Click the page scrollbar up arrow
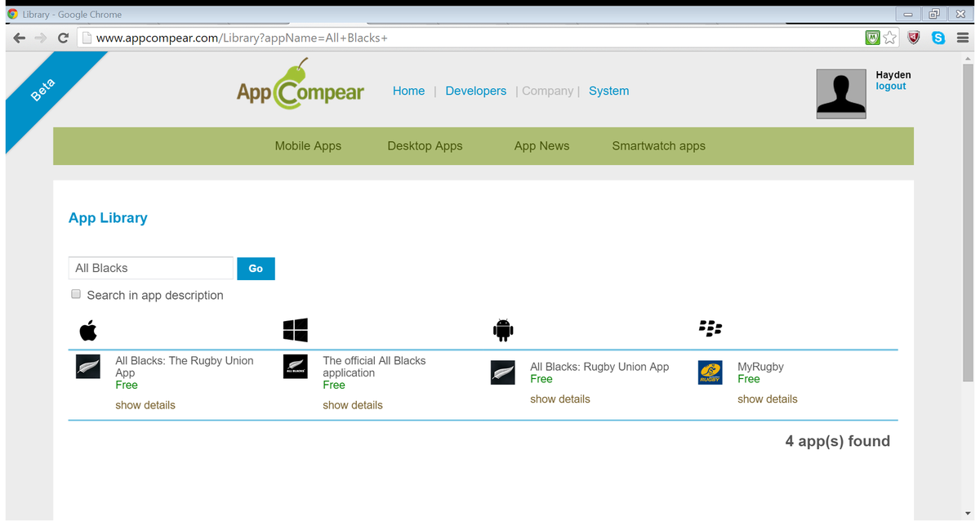980x526 pixels. (x=968, y=59)
